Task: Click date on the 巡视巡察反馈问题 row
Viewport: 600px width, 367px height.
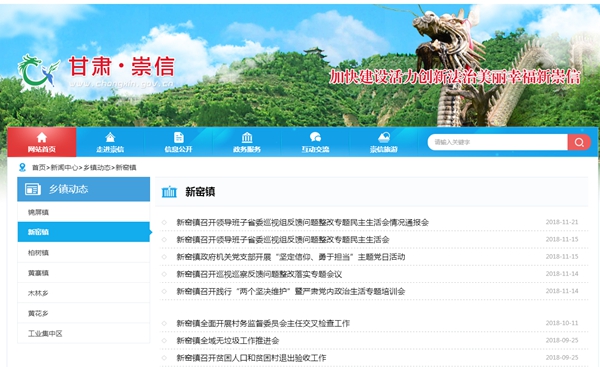Action: pyautogui.click(x=562, y=274)
